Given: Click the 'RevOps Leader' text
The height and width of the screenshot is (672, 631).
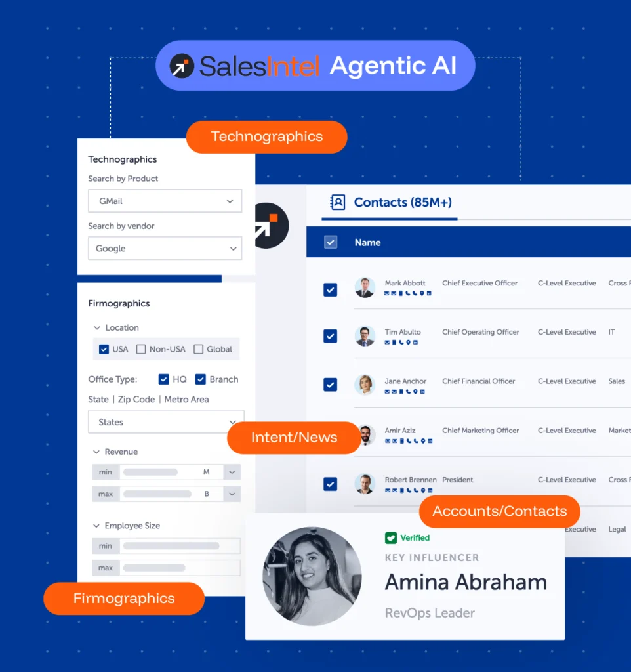Looking at the screenshot, I should click(x=430, y=614).
